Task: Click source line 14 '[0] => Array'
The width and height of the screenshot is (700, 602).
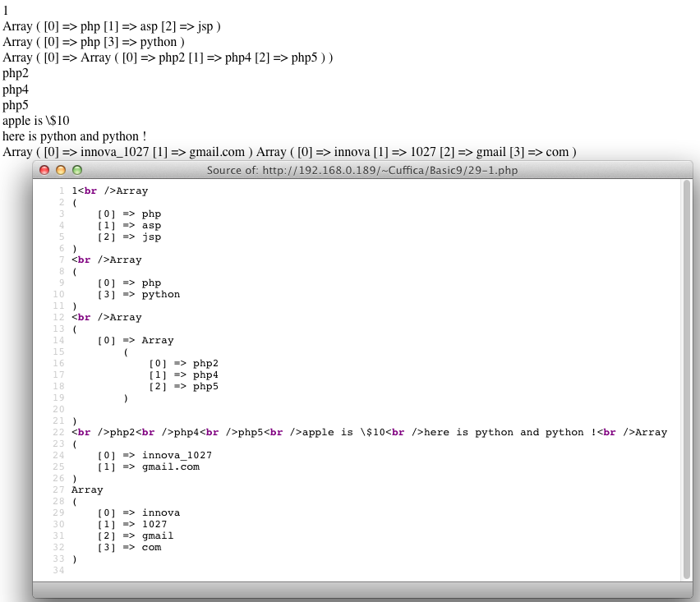Action: 136,341
